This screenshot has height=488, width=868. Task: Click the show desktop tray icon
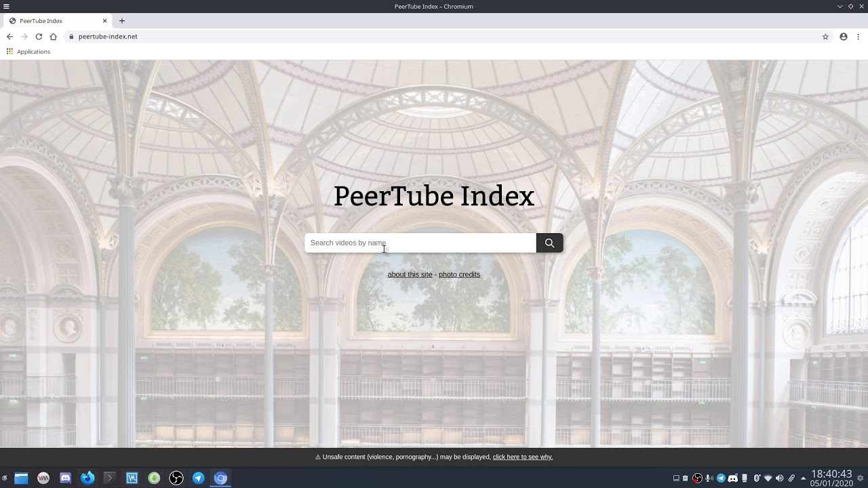[676, 479]
